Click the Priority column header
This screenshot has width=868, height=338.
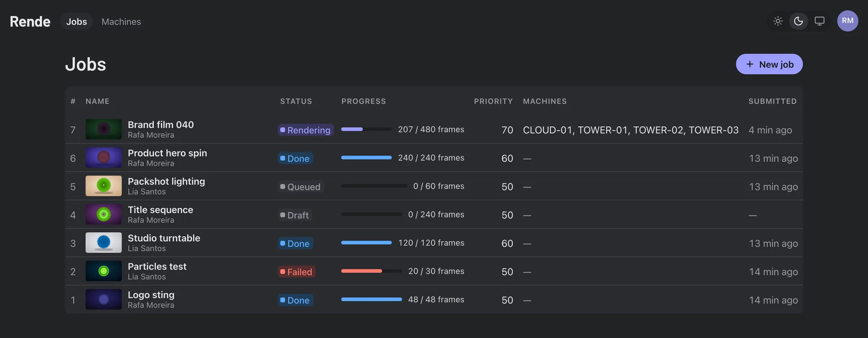tap(493, 101)
